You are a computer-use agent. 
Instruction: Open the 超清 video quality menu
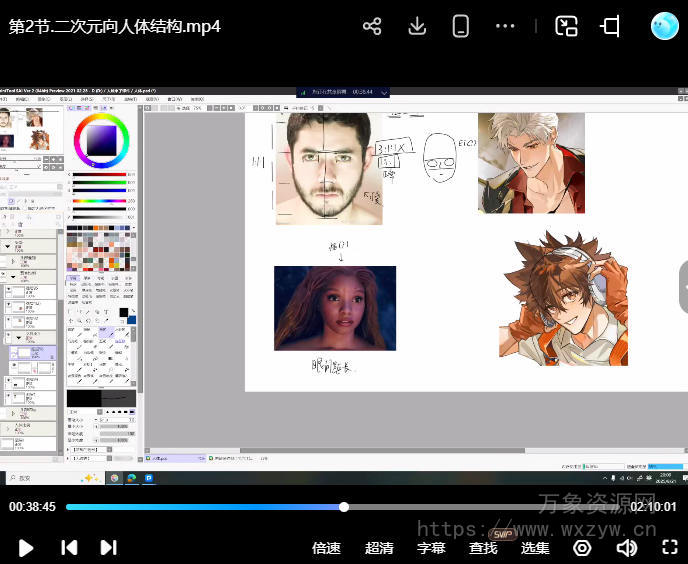pyautogui.click(x=379, y=548)
